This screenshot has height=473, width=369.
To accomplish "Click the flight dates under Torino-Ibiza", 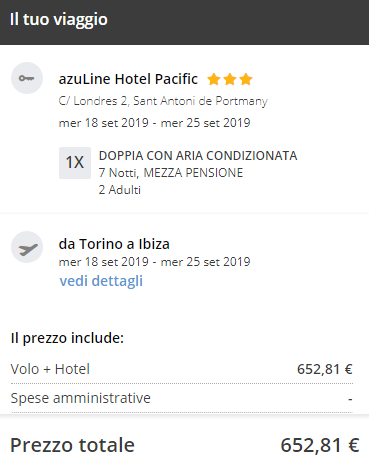I will (154, 262).
